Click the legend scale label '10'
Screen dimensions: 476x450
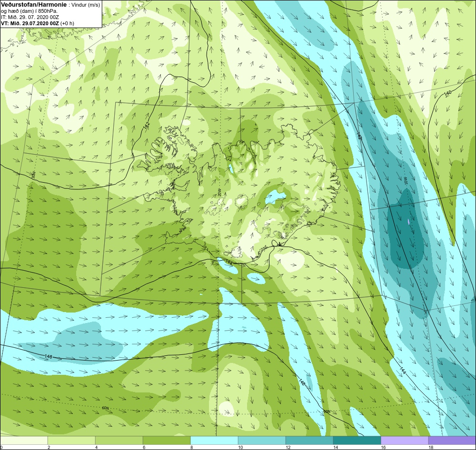click(x=240, y=447)
